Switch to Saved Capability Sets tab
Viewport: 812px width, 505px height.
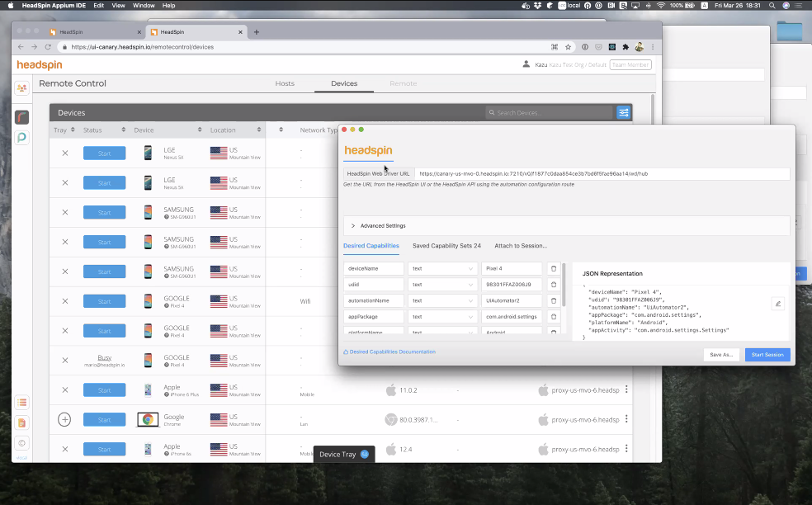point(446,246)
